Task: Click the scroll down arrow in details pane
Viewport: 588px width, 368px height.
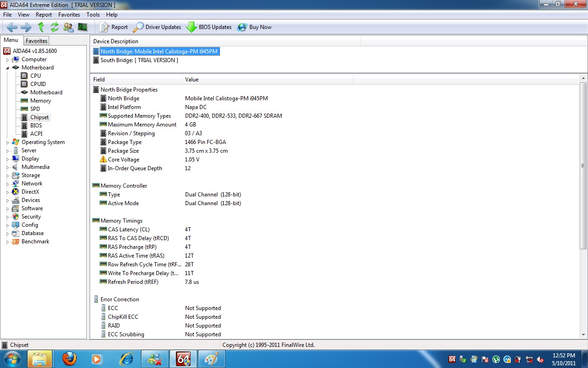Action: tap(583, 335)
